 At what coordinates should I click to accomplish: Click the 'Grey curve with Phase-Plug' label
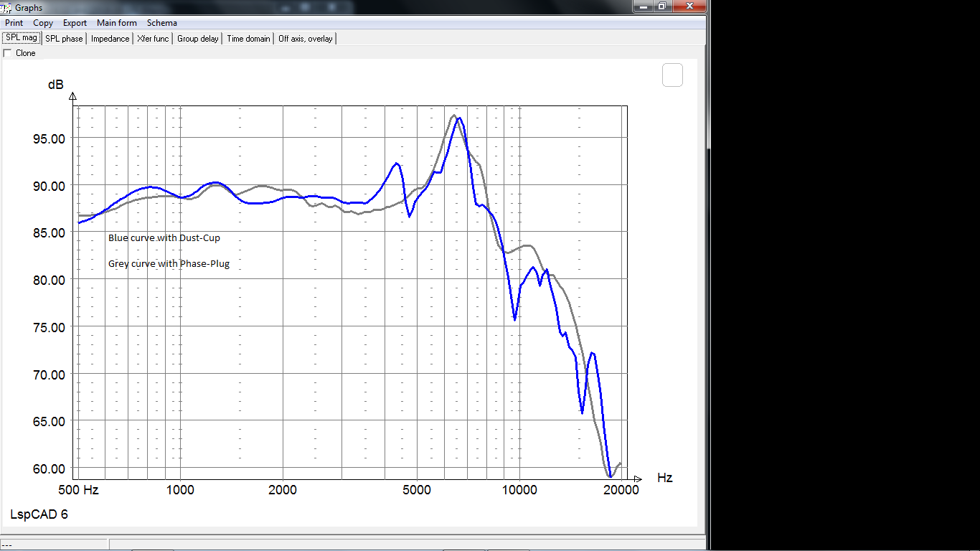(x=169, y=264)
